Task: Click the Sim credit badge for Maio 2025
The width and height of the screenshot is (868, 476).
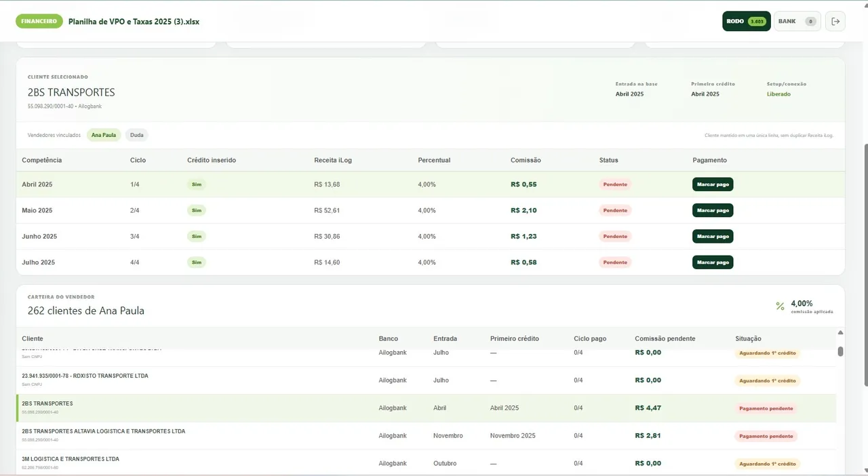Action: tap(197, 210)
